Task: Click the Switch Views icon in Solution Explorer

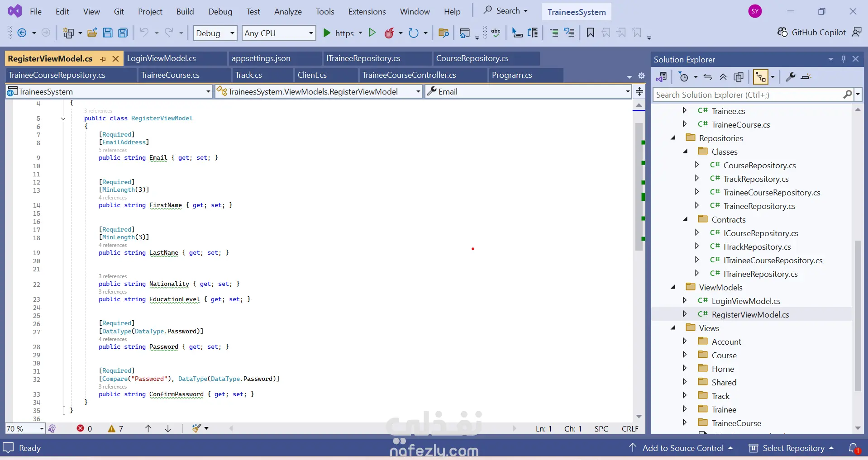Action: point(661,77)
